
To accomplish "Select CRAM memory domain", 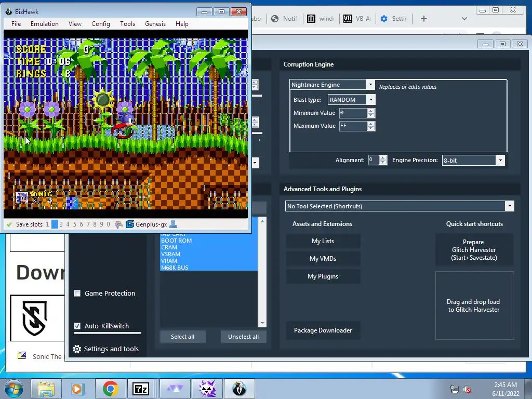I will (209, 247).
